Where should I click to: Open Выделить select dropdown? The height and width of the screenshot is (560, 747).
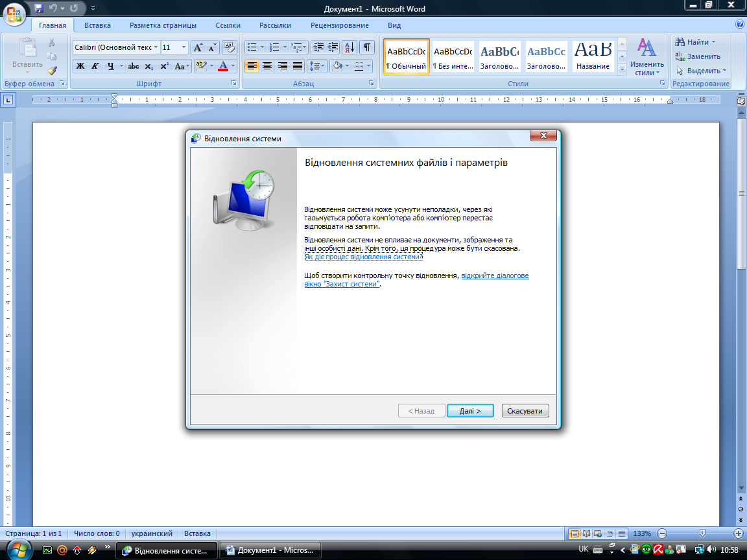pyautogui.click(x=724, y=71)
